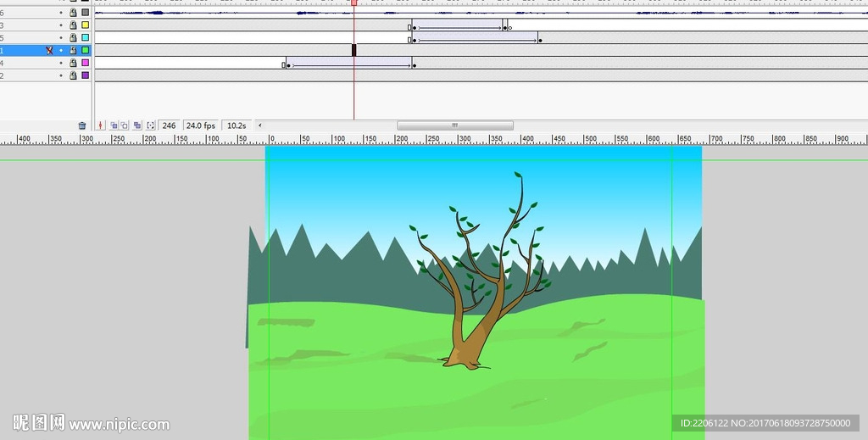The image size is (868, 440).
Task: Select the end keyframe of layer 4 tween
Action: [414, 65]
